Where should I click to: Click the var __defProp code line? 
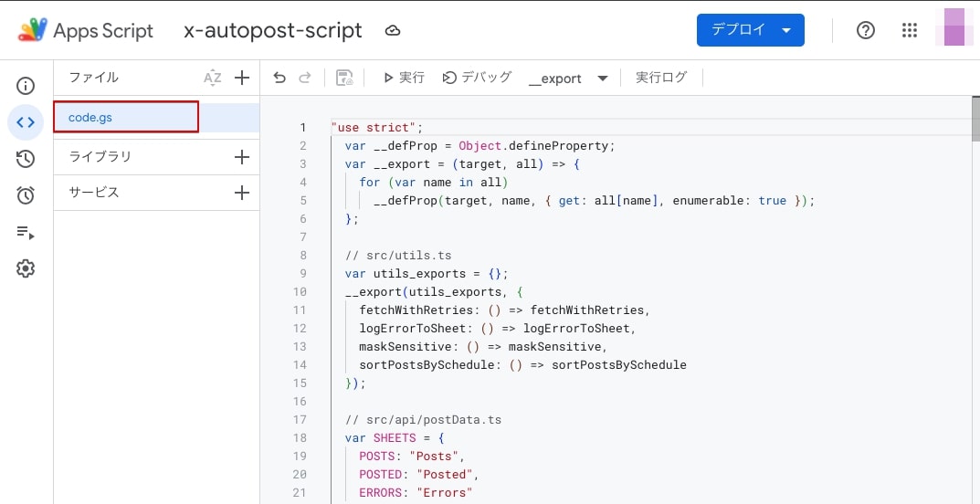coord(480,145)
